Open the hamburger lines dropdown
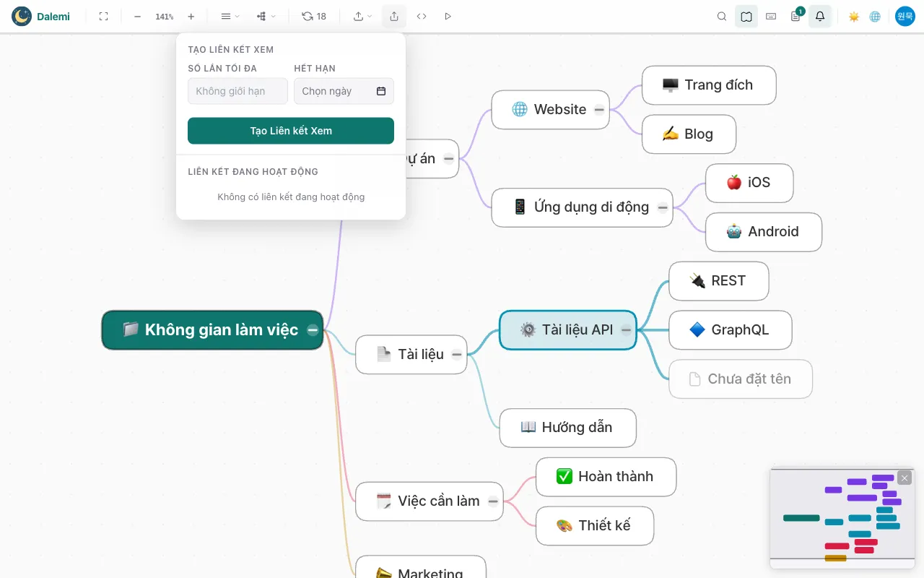 click(x=230, y=16)
